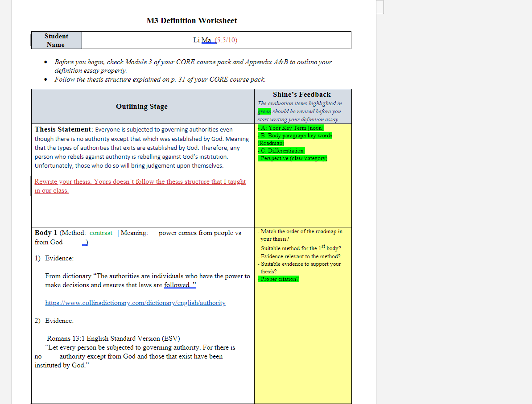This screenshot has height=404, width=532.
Task: Click the 'Thesis Statement' bold label
Action: pyautogui.click(x=63, y=129)
